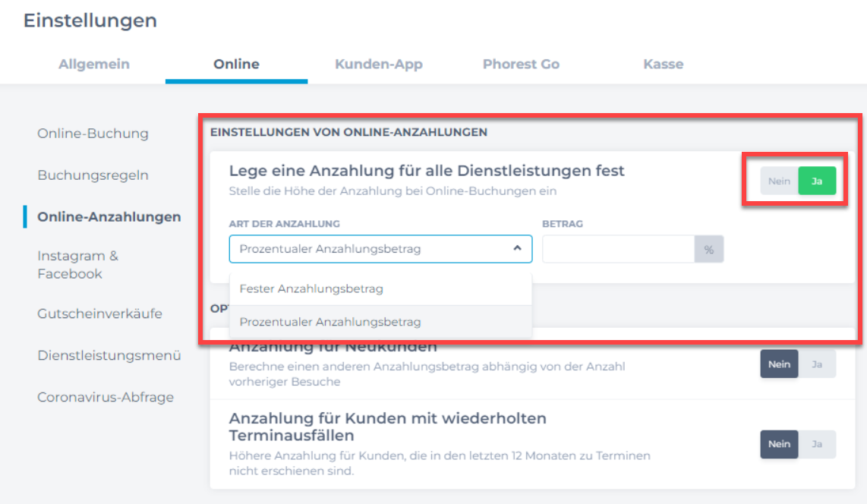The image size is (867, 504).
Task: Enable Ja for repeated no-show deposits
Action: [x=817, y=444]
